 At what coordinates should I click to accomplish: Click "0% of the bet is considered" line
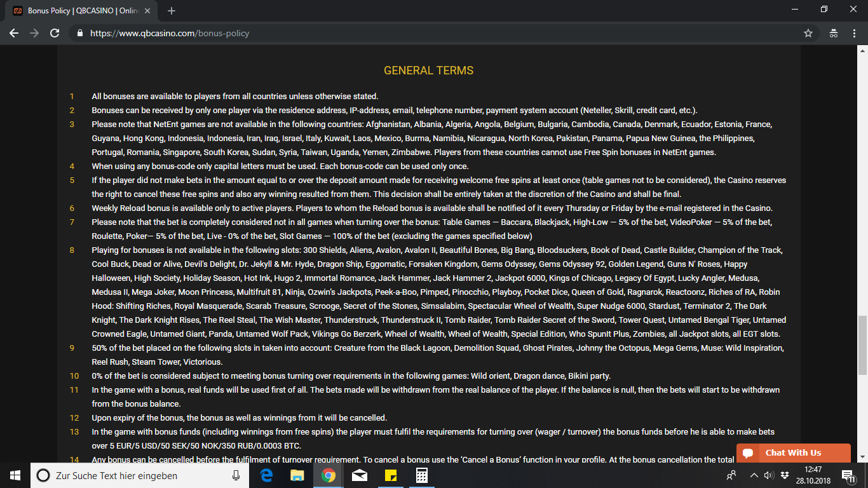351,376
